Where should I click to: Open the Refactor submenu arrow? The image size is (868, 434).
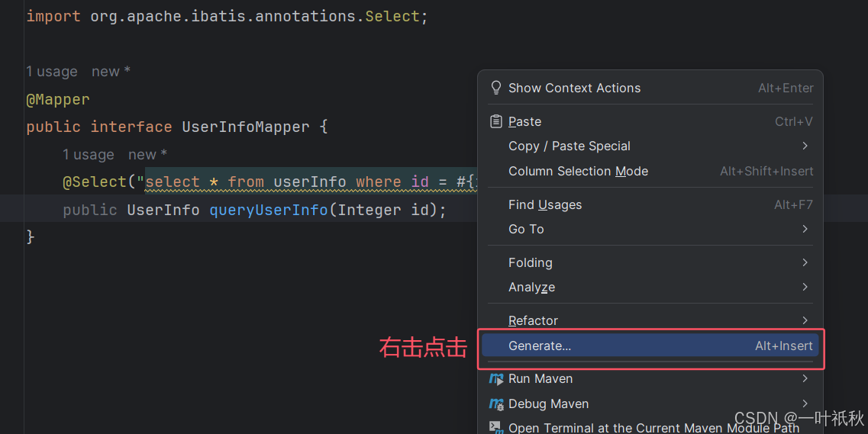(x=805, y=320)
